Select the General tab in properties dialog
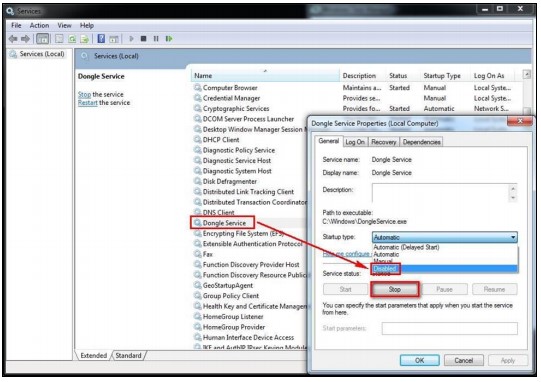Image resolution: width=541 pixels, height=382 pixels. click(x=329, y=141)
